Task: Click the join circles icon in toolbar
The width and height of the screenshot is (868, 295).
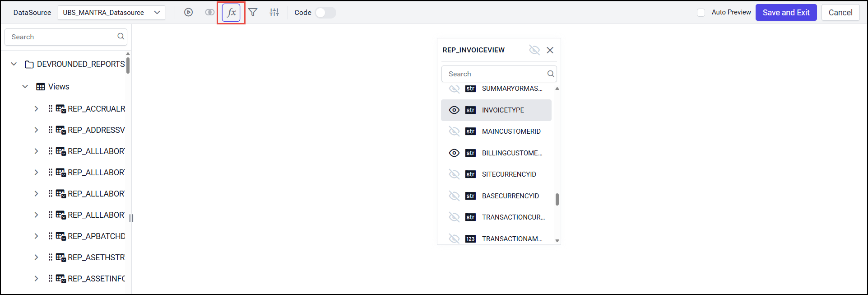Action: [x=210, y=13]
